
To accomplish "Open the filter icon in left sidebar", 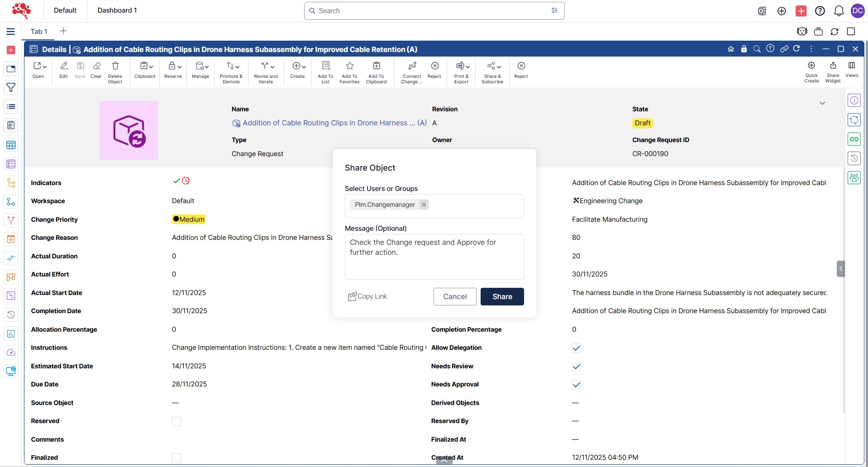I will click(x=11, y=88).
